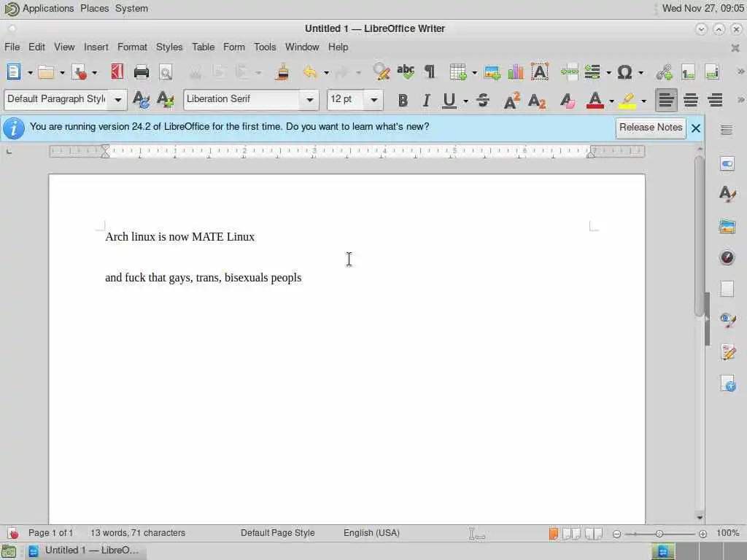
Task: Click the 13 words, 71 characters counter
Action: [x=138, y=533]
